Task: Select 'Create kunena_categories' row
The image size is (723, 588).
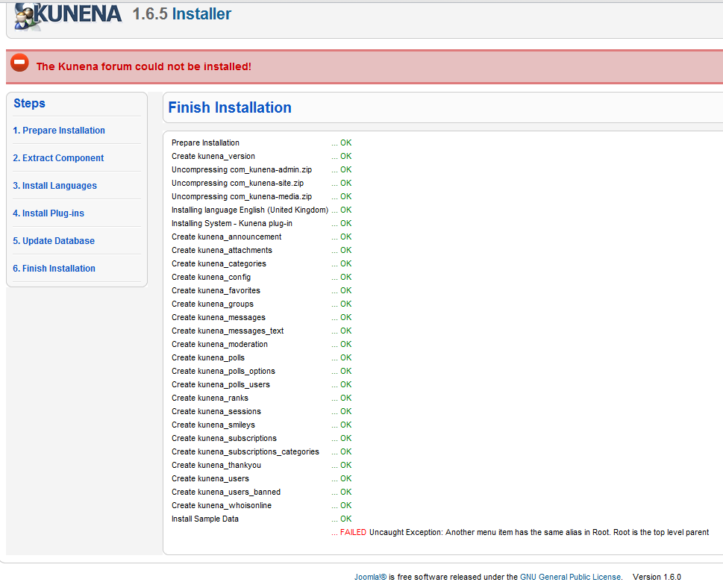Action: point(261,263)
